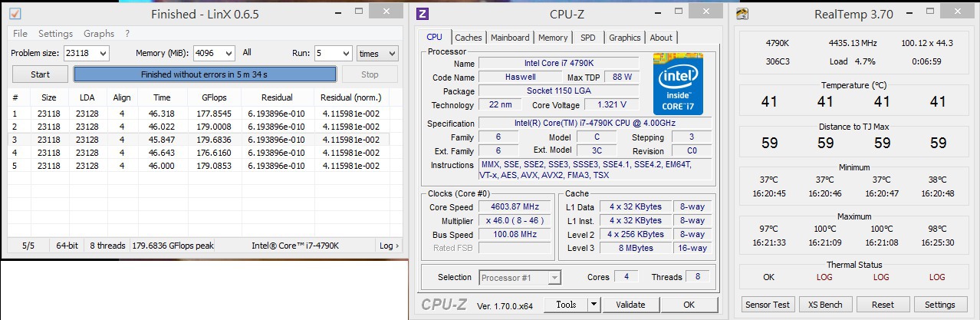Click the maximum temperature 97°C reading

(x=769, y=229)
